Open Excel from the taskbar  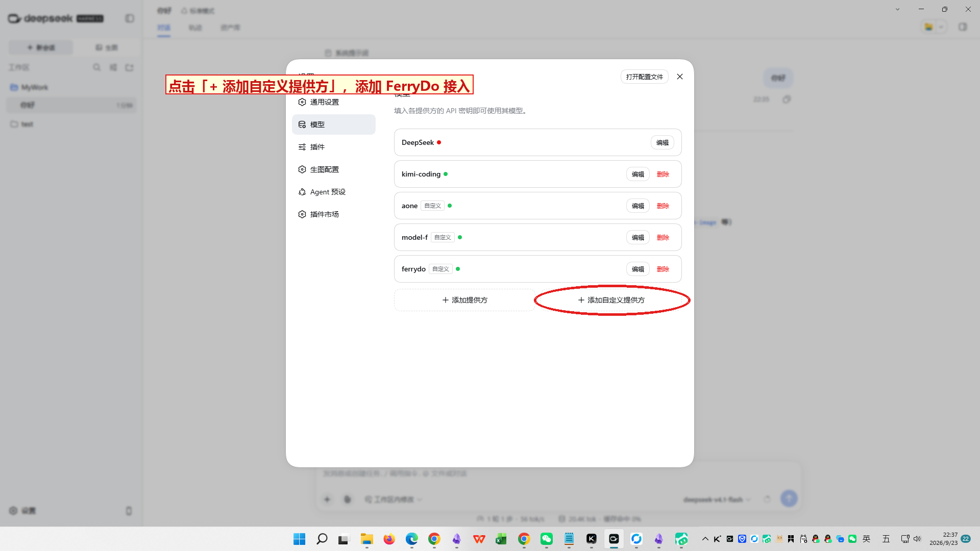pos(501,539)
